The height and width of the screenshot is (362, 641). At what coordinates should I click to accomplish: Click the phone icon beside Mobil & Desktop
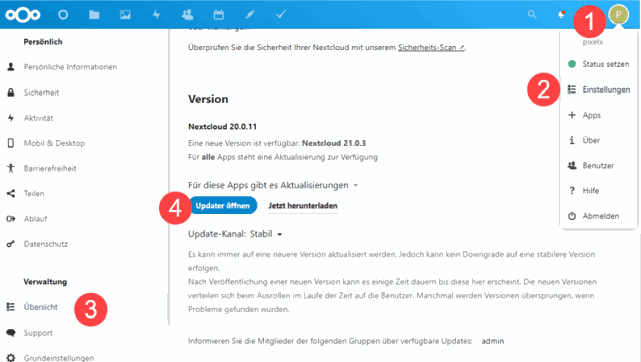click(11, 143)
